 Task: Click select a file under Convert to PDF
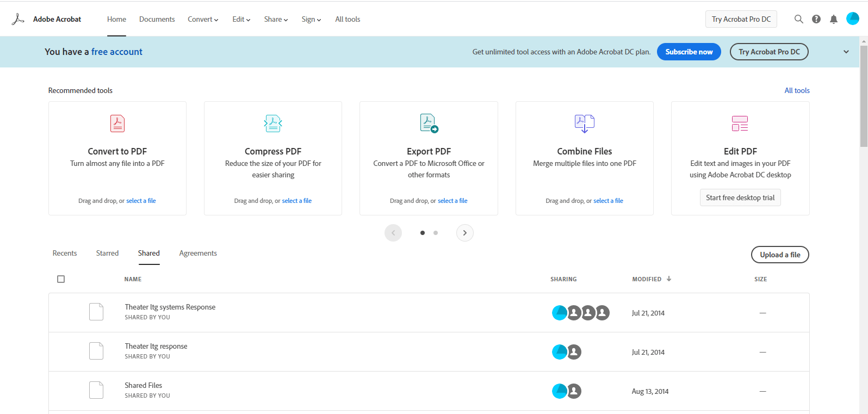[x=141, y=201]
